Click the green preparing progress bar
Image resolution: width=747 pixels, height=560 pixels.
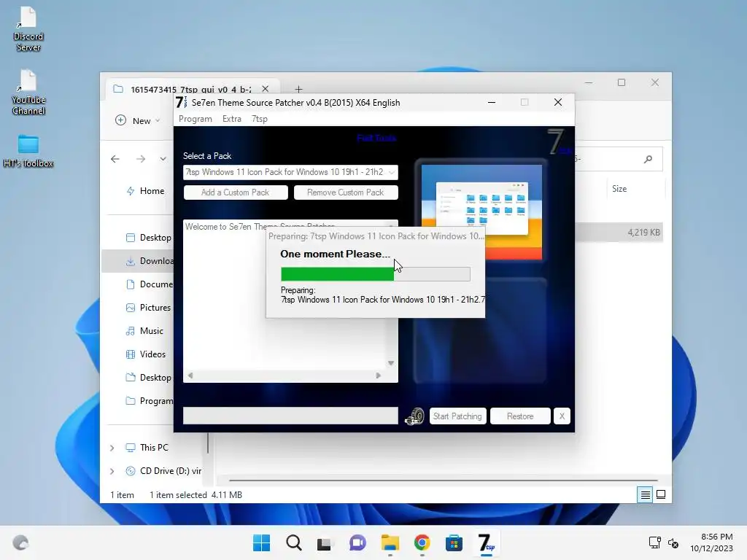[x=375, y=274]
